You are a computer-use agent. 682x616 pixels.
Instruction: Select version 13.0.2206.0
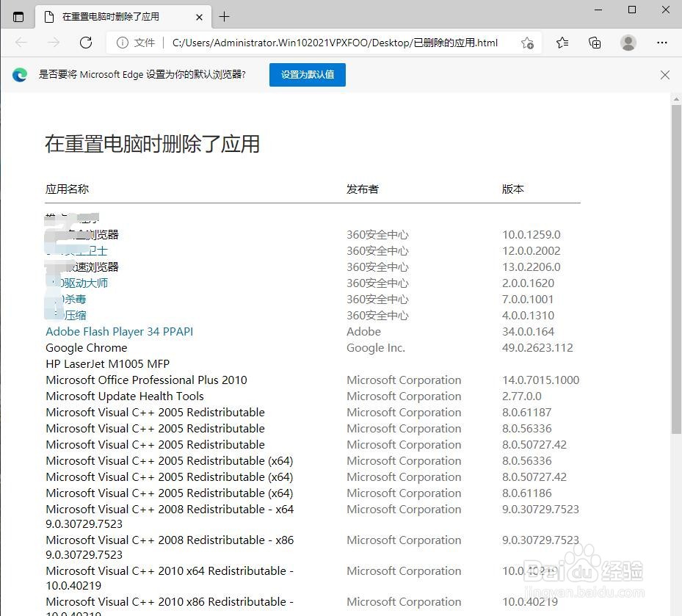(x=531, y=267)
